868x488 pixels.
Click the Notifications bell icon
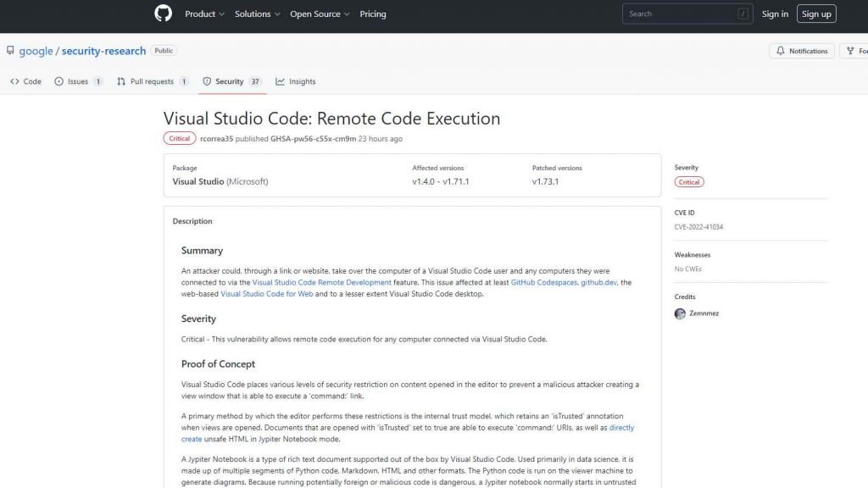[781, 51]
